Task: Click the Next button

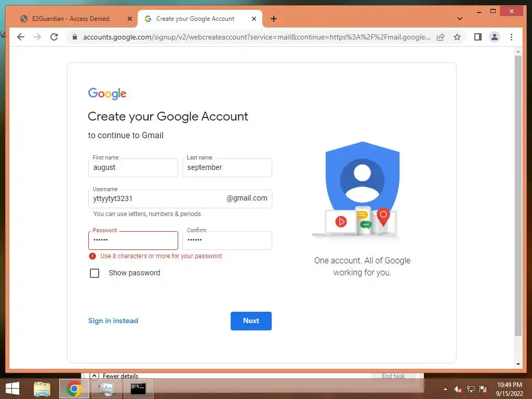Action: (x=251, y=321)
